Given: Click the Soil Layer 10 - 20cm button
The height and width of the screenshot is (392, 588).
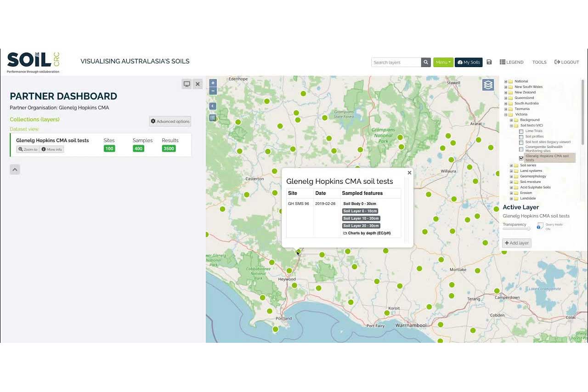Looking at the screenshot, I should click(361, 218).
